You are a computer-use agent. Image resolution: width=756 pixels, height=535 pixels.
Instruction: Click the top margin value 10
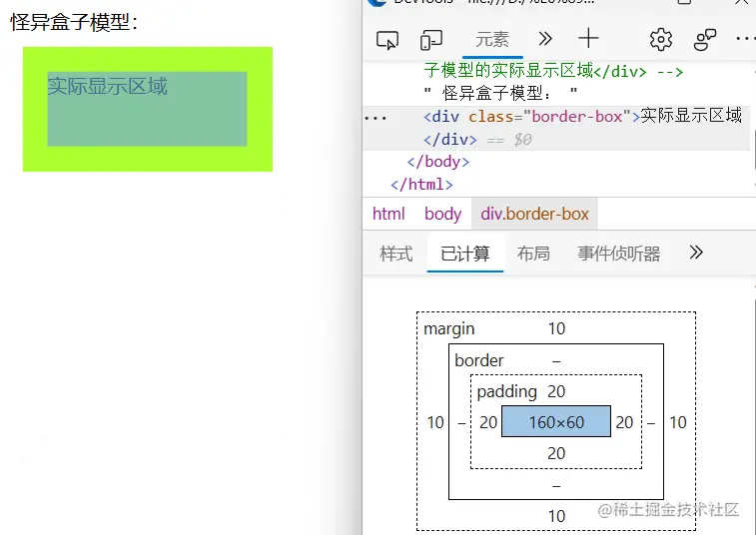[x=556, y=328]
